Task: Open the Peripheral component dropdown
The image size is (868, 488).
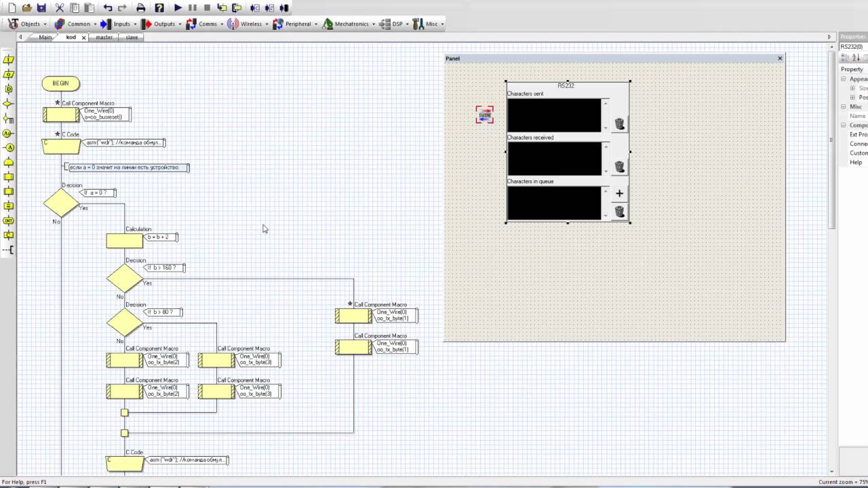Action: [x=294, y=24]
